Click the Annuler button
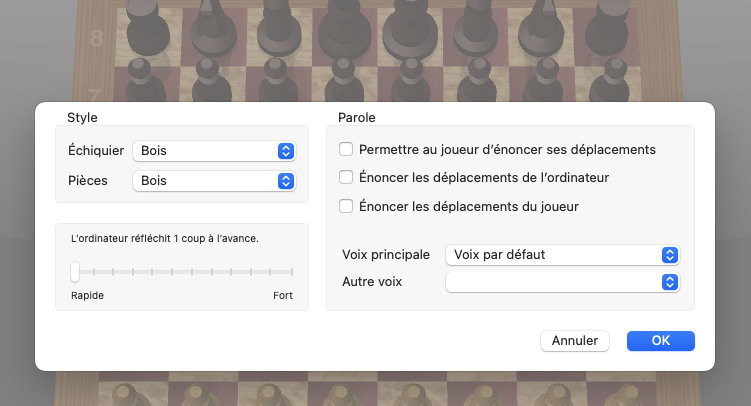Viewport: 751px width, 406px height. click(x=575, y=341)
